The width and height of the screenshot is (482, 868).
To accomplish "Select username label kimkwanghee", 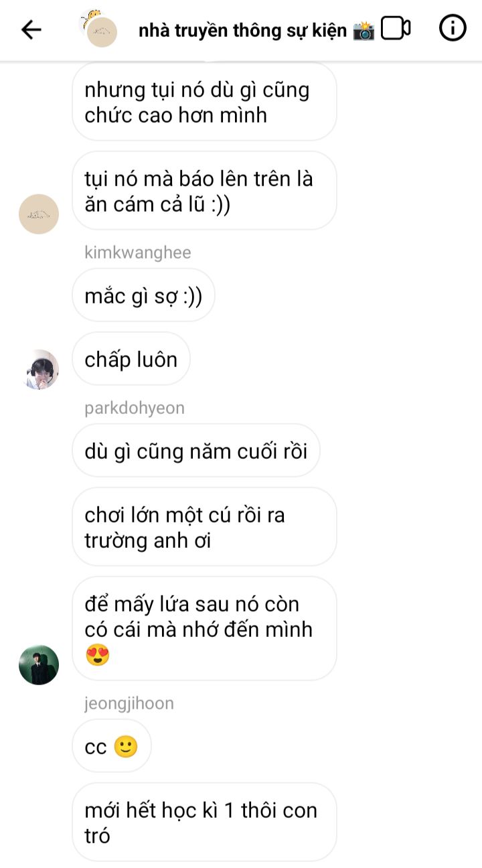I will click(x=138, y=252).
